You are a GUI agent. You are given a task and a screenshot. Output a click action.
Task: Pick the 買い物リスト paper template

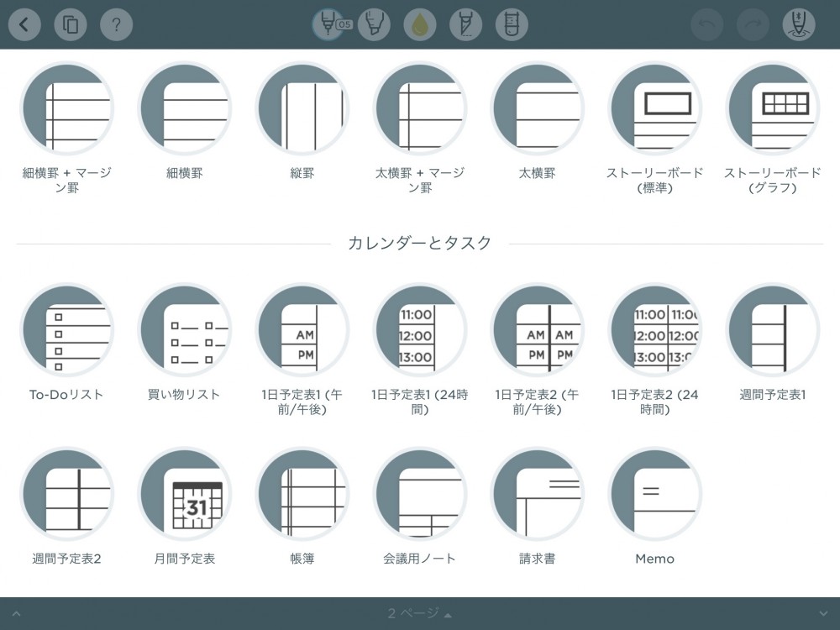click(x=184, y=330)
